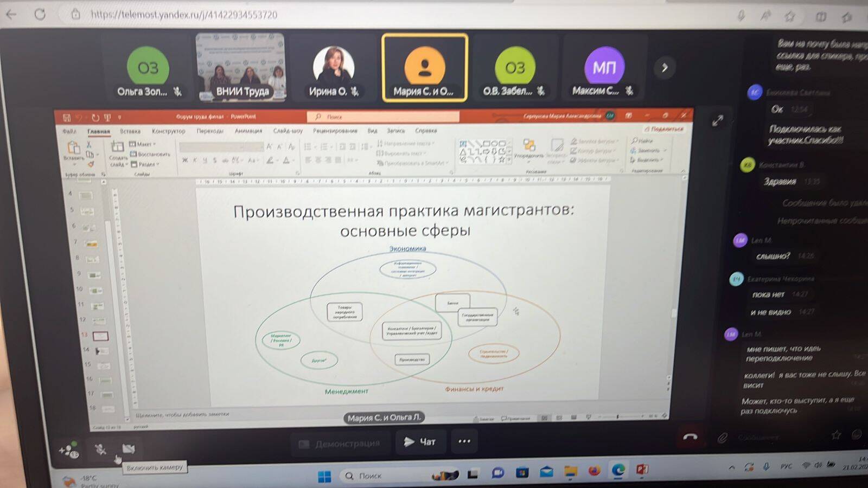
Task: Switch to Вставка tab in PowerPoint
Action: tap(130, 131)
